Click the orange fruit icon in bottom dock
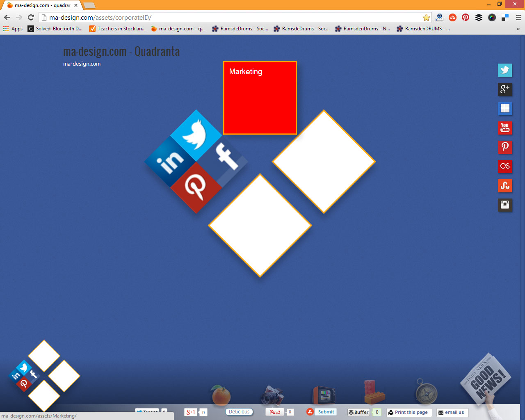 coord(221,395)
